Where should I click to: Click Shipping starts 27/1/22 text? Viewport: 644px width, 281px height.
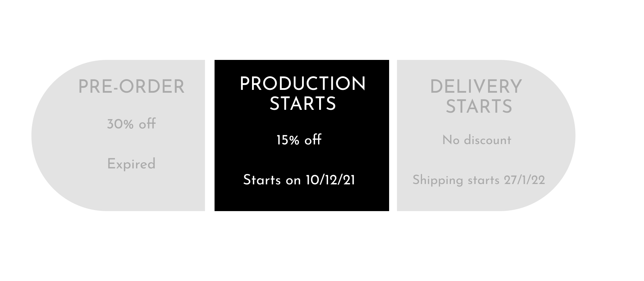(479, 180)
